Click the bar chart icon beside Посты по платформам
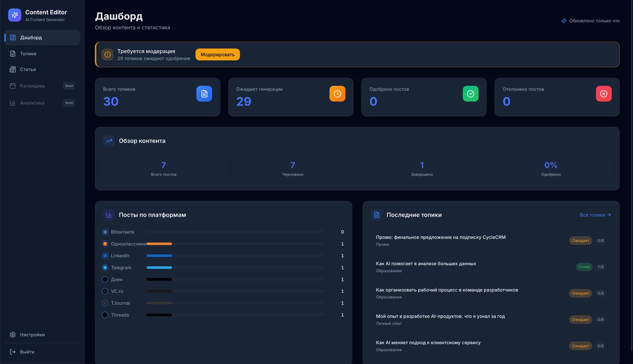The height and width of the screenshot is (364, 633). click(109, 215)
